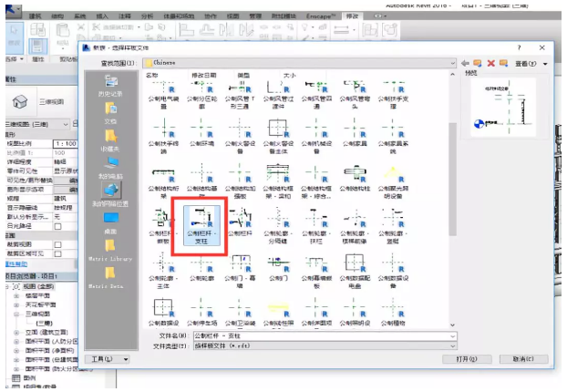This screenshot has height=392, width=567.
Task: Sort the file list by 修改日期 column header
Action: (204, 76)
